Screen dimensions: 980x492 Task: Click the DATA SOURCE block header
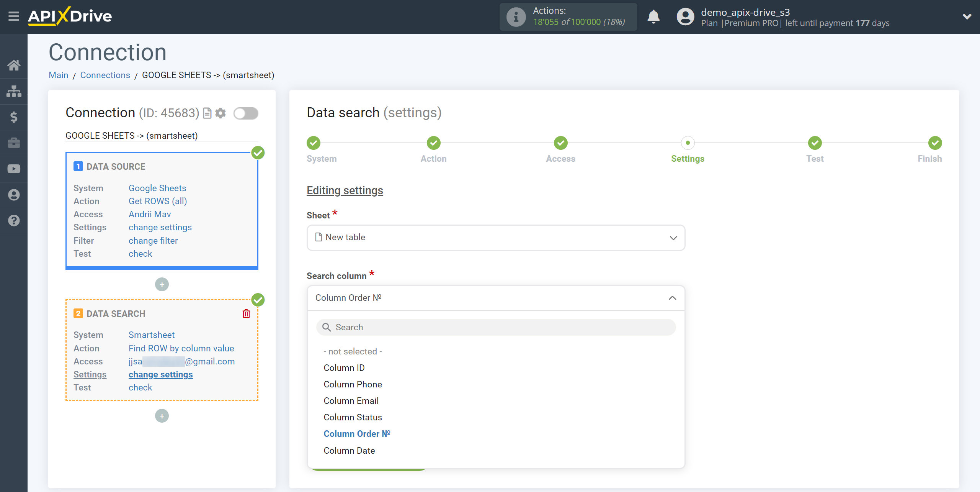coord(116,167)
